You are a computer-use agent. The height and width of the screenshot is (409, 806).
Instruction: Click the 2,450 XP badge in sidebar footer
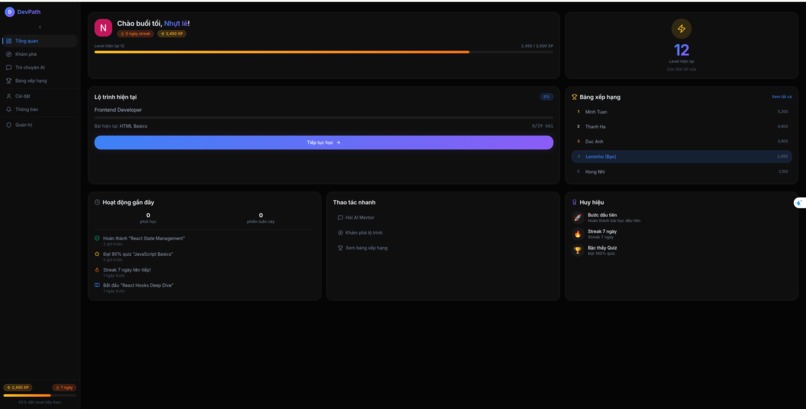pos(17,388)
